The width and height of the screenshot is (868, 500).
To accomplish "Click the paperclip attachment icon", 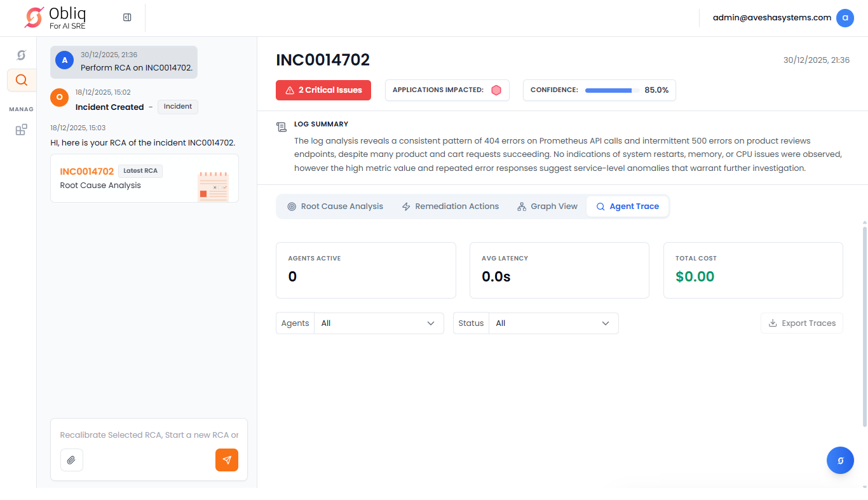I will point(72,460).
